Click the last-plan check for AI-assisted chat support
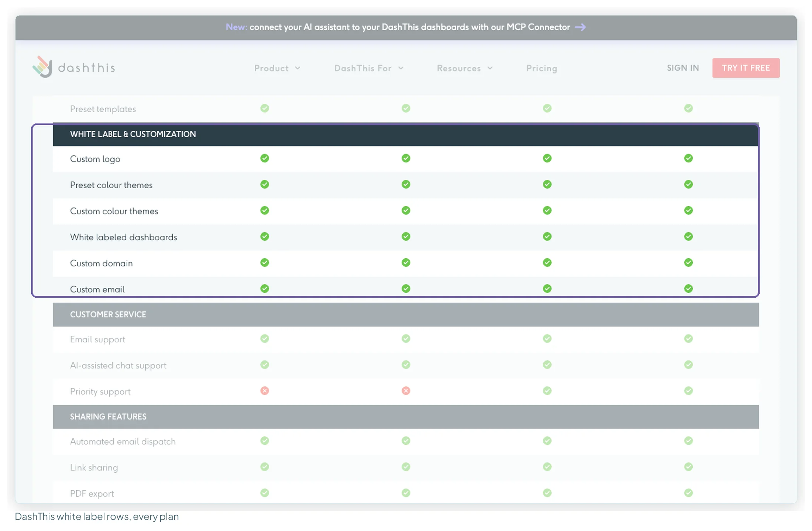Image resolution: width=812 pixels, height=531 pixels. coord(688,365)
